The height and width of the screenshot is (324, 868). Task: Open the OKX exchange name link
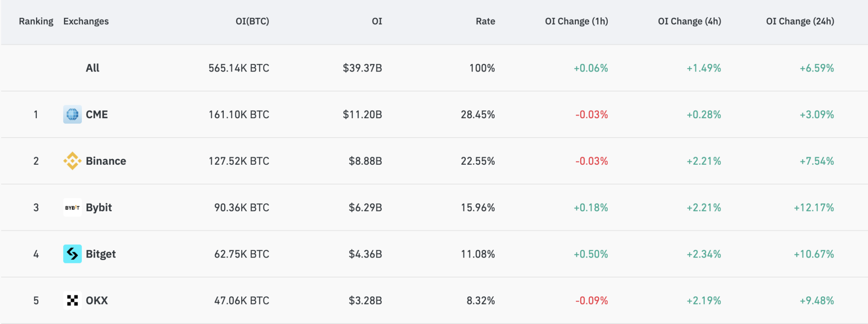click(x=97, y=300)
